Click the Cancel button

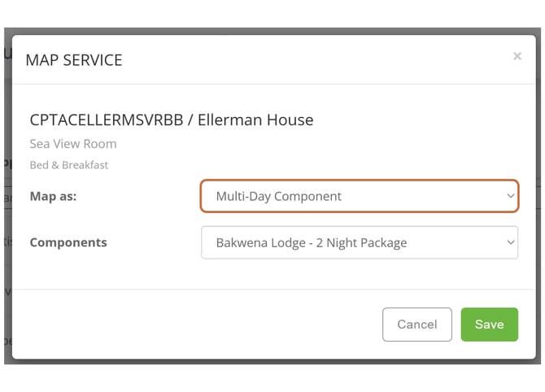pos(416,324)
